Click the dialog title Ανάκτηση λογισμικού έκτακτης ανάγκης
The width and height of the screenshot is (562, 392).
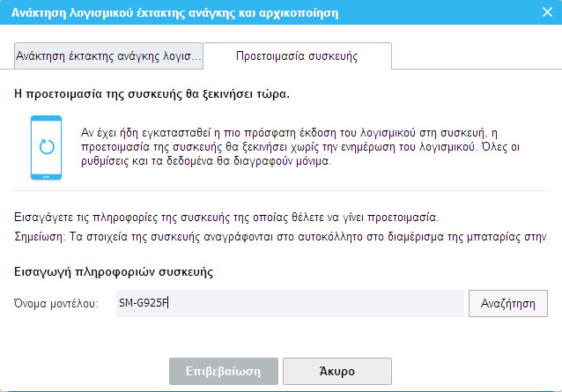pyautogui.click(x=174, y=13)
